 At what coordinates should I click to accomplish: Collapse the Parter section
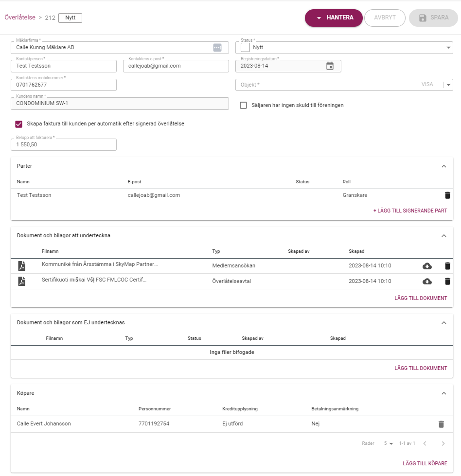point(443,166)
